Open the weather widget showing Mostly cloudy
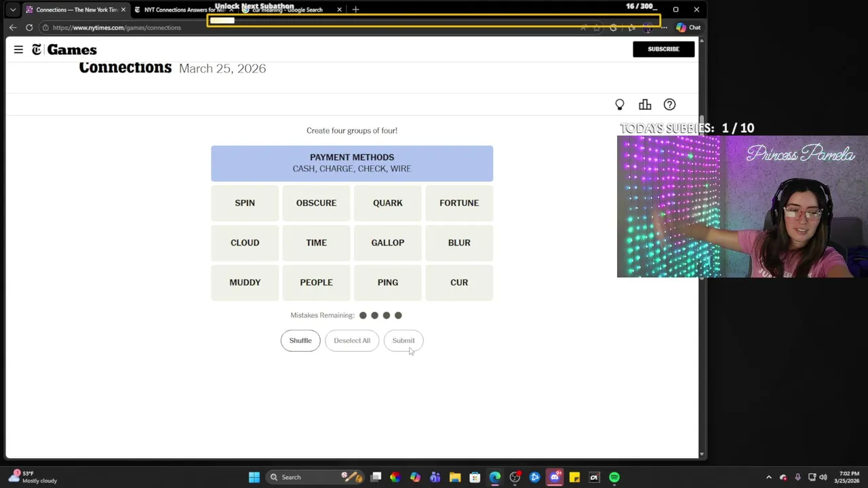 point(34,477)
